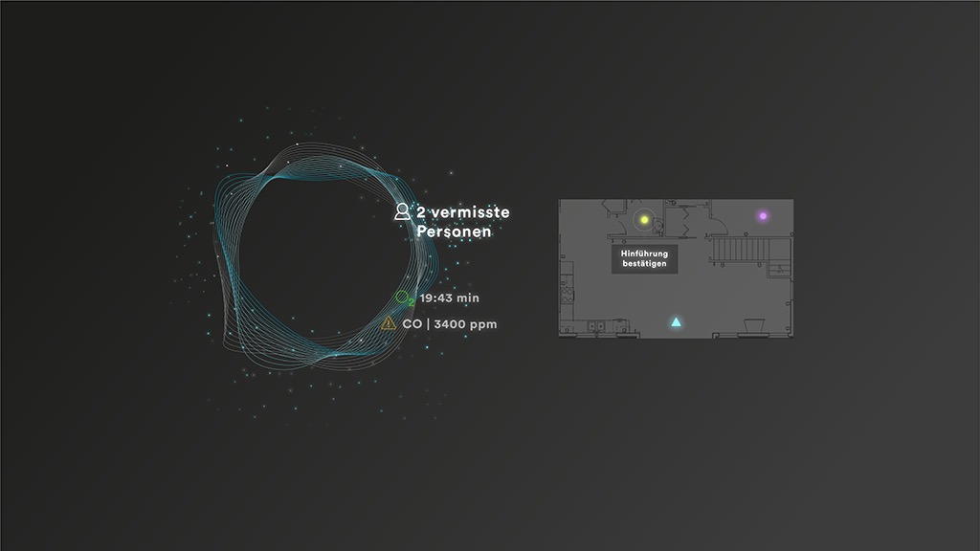
Task: Select the 19:43 min remaining air time
Action: [449, 298]
